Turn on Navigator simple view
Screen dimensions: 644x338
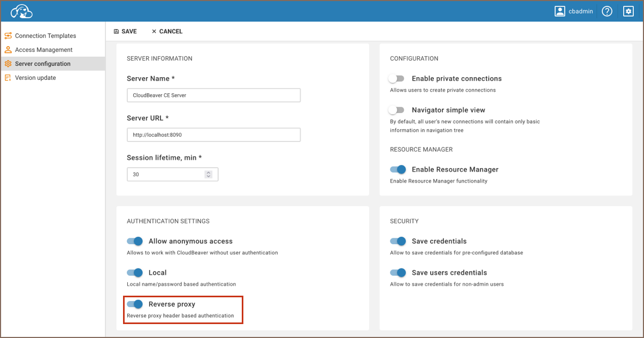pos(396,110)
